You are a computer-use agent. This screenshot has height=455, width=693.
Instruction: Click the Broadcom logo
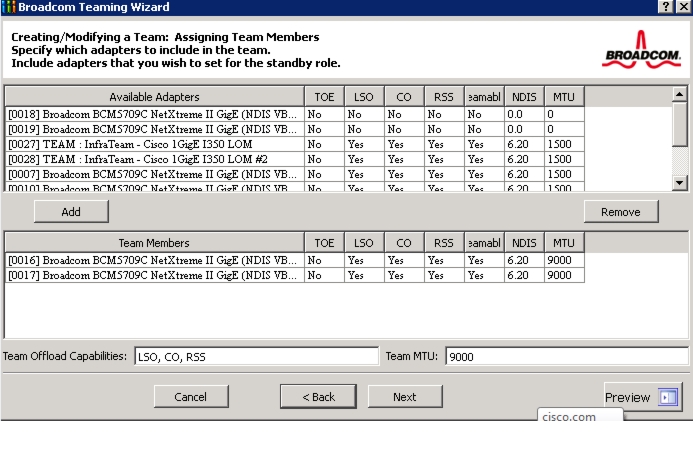pos(641,50)
